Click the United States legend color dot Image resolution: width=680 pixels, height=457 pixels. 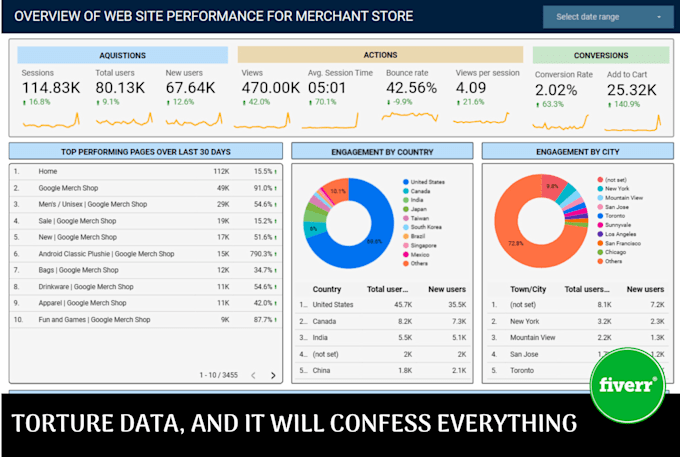406,182
